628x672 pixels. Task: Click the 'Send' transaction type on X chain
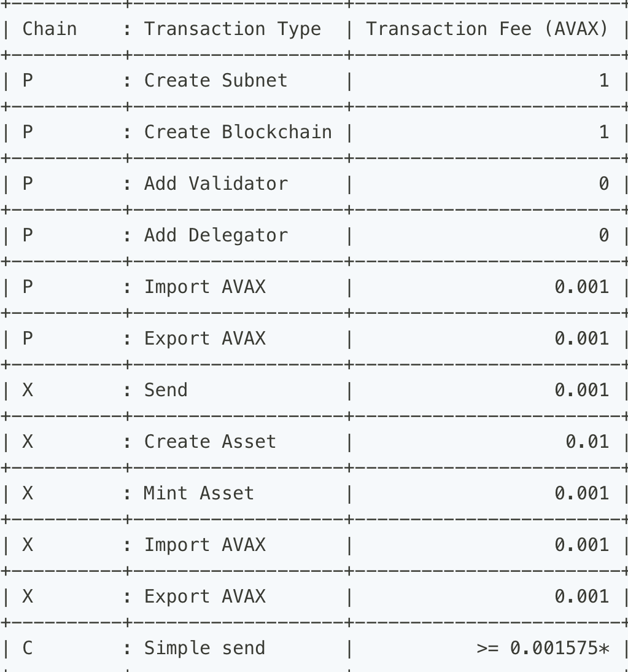click(166, 390)
